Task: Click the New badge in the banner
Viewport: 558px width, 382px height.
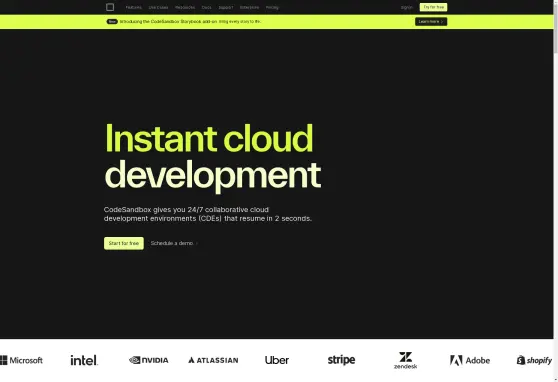Action: coord(112,22)
